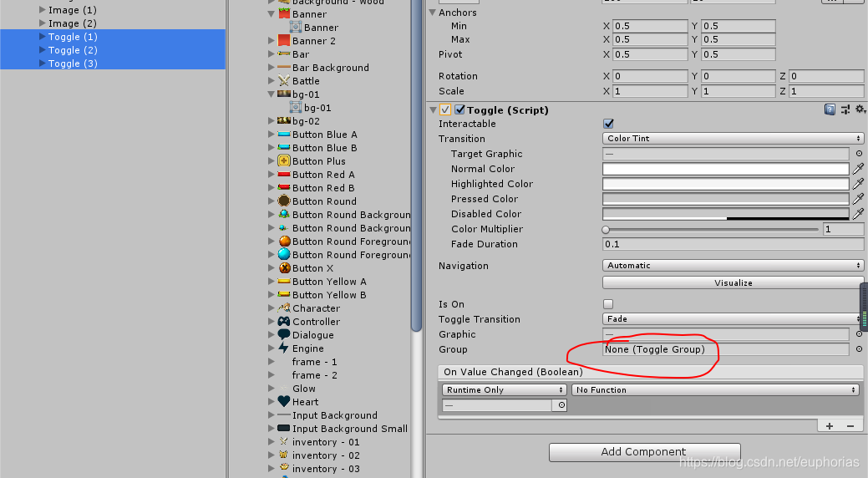Enable the Is On checkbox
The image size is (868, 478).
[x=608, y=304]
